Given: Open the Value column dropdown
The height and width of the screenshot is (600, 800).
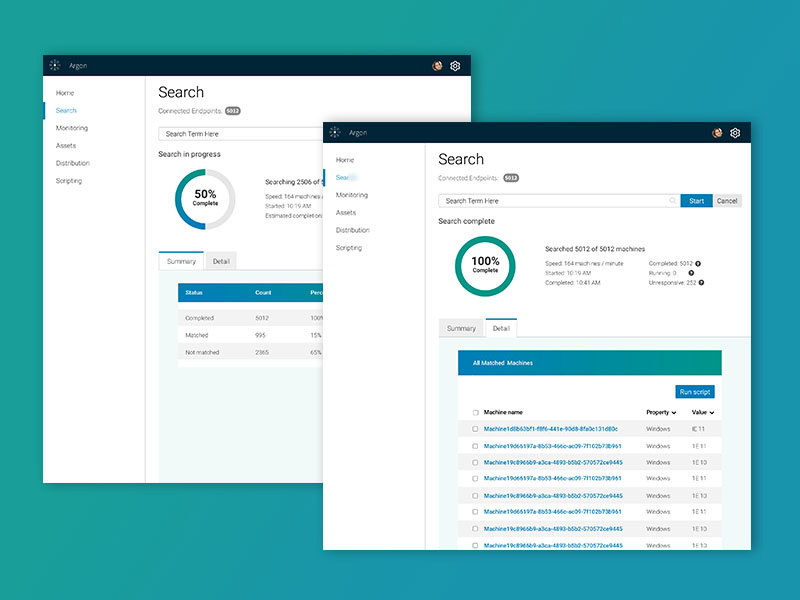Looking at the screenshot, I should (x=703, y=412).
